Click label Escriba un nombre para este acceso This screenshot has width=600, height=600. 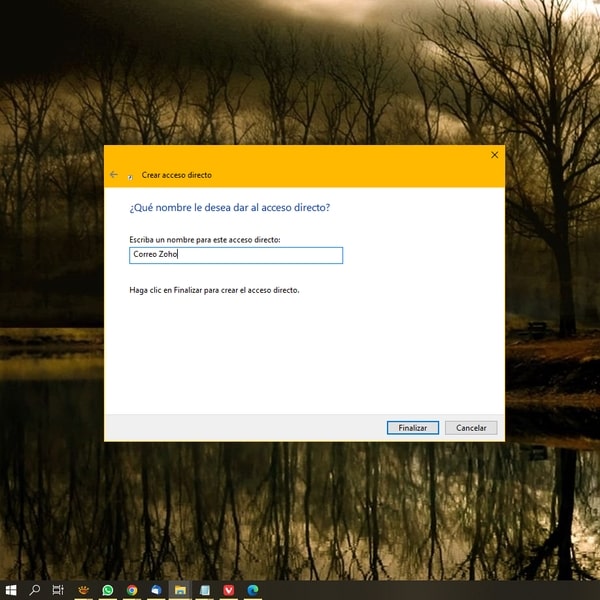[205, 240]
